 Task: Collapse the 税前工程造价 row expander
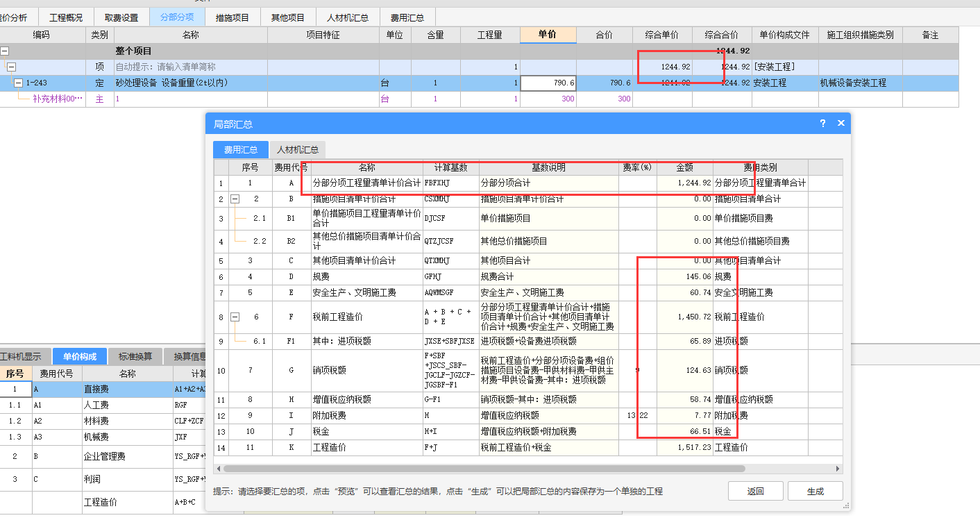(x=235, y=317)
